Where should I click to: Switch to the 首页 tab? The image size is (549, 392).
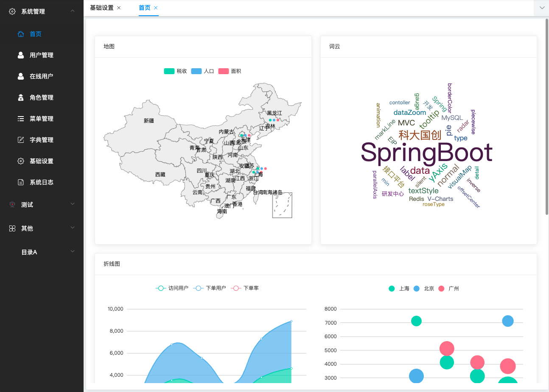click(x=145, y=8)
